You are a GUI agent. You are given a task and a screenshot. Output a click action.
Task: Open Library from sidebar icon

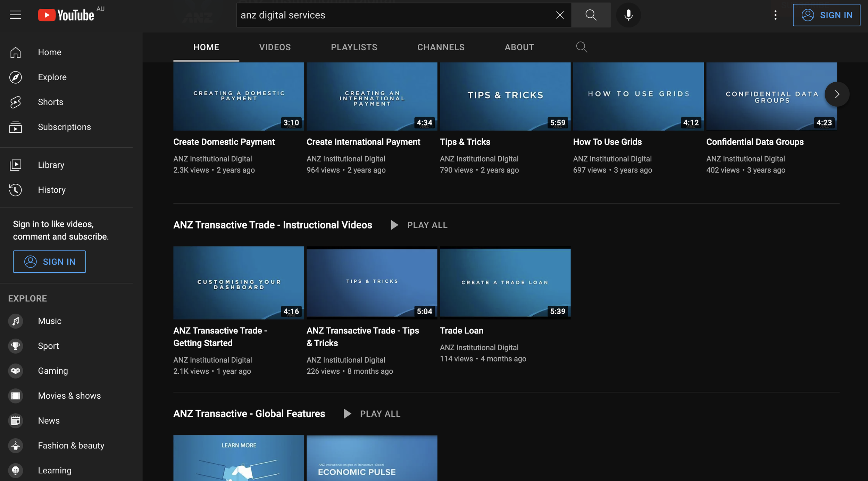tap(16, 165)
